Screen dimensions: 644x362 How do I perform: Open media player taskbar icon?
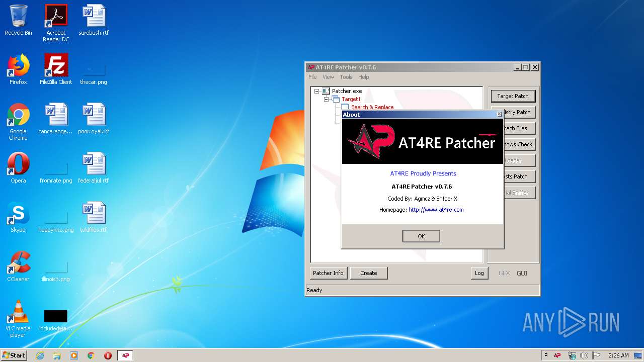pos(74,355)
